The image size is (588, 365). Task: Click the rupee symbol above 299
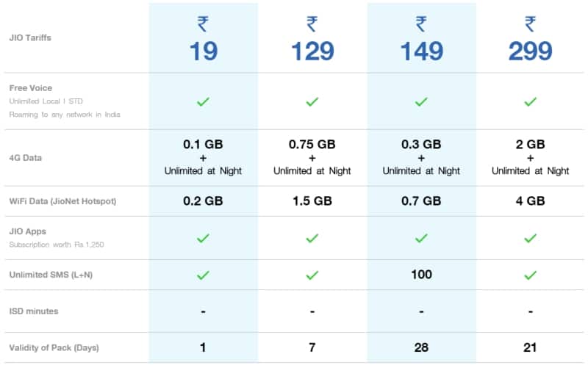(x=530, y=24)
